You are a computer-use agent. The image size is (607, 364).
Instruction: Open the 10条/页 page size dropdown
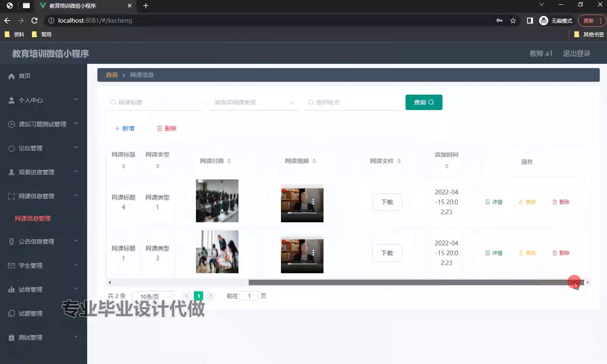pyautogui.click(x=153, y=296)
